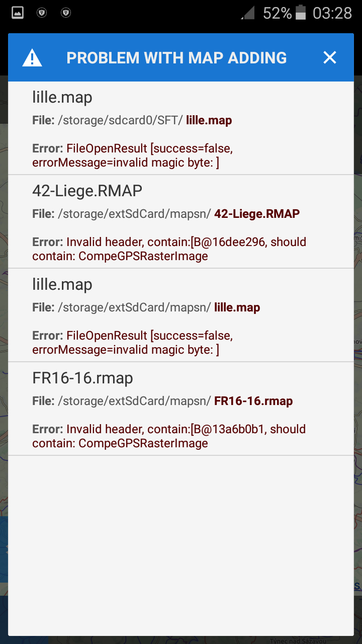Select the lille.map entry from sdcard0/SFT
Screen dimensions: 362x644
[62, 97]
